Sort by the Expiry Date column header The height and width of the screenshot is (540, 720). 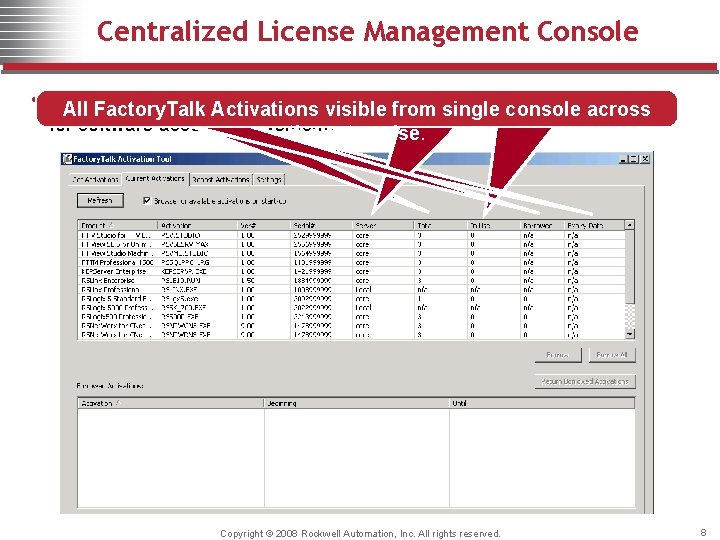point(594,225)
